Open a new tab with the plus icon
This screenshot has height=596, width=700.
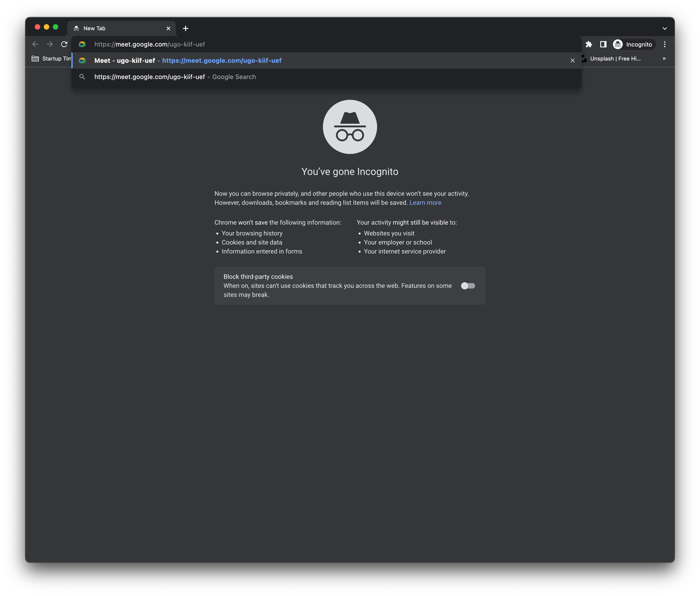[185, 28]
